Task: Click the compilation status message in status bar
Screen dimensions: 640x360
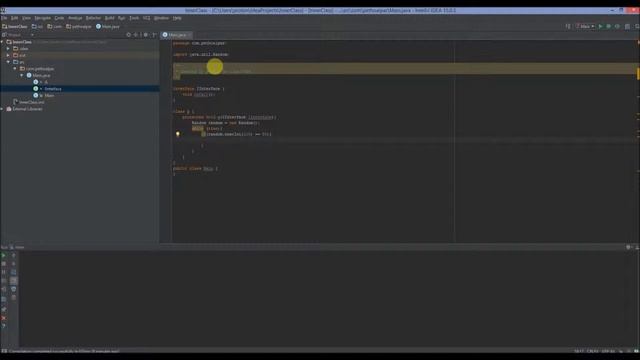Action: click(64, 351)
